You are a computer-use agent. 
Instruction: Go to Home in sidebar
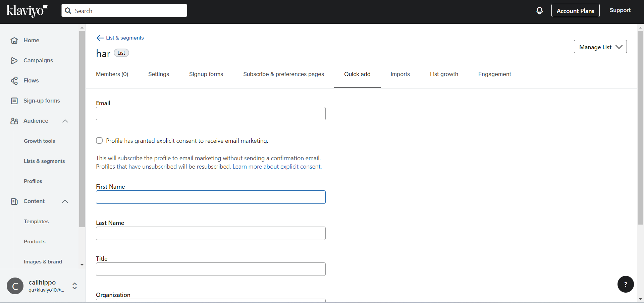pos(31,40)
